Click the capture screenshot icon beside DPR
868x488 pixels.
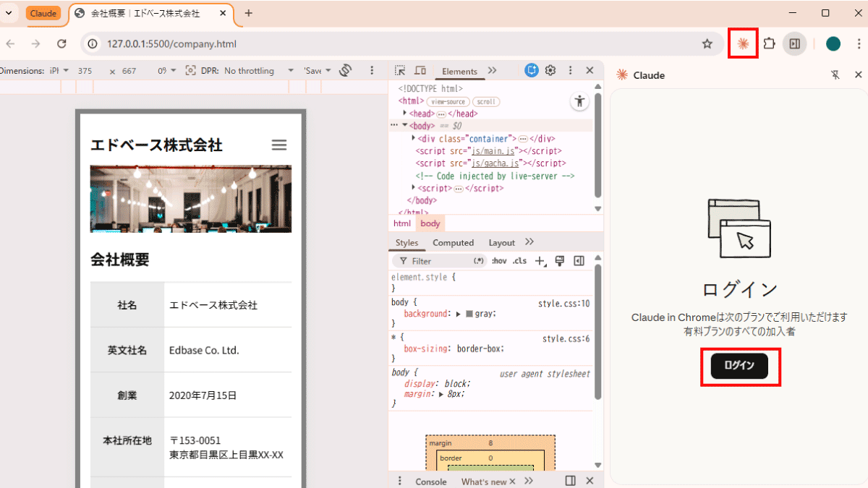191,70
